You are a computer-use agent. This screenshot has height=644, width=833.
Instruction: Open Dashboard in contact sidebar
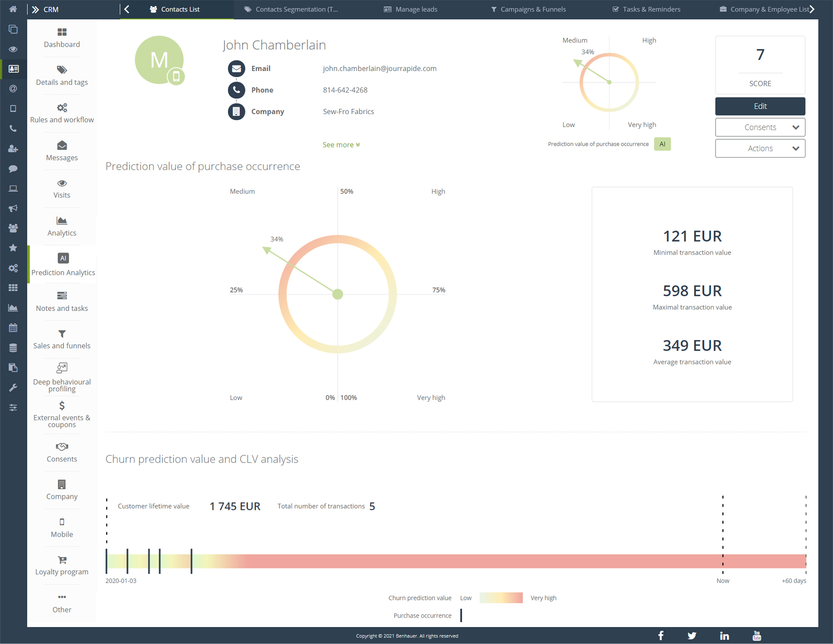pos(62,38)
